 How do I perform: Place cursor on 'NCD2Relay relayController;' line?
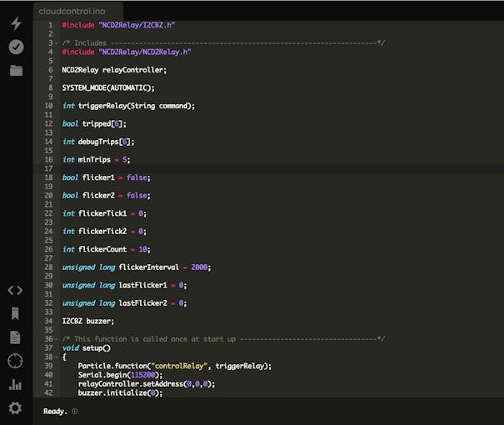click(x=114, y=70)
